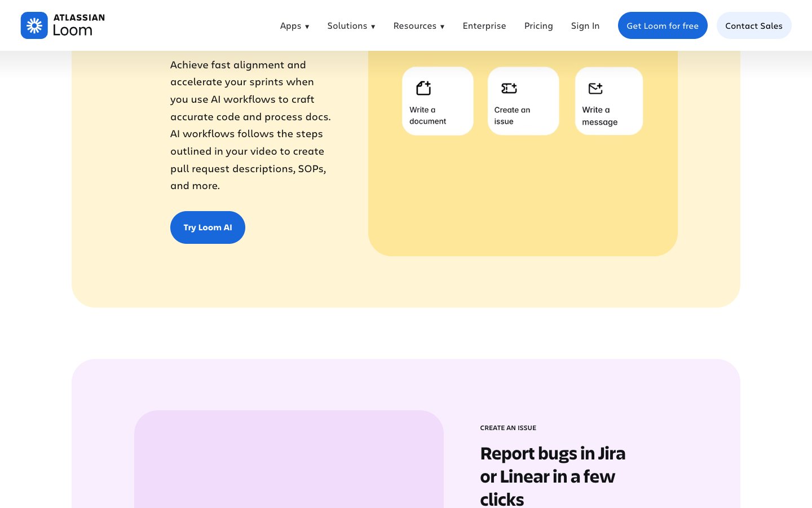Expand the Resources dropdown menu
812x508 pixels.
[x=418, y=26]
